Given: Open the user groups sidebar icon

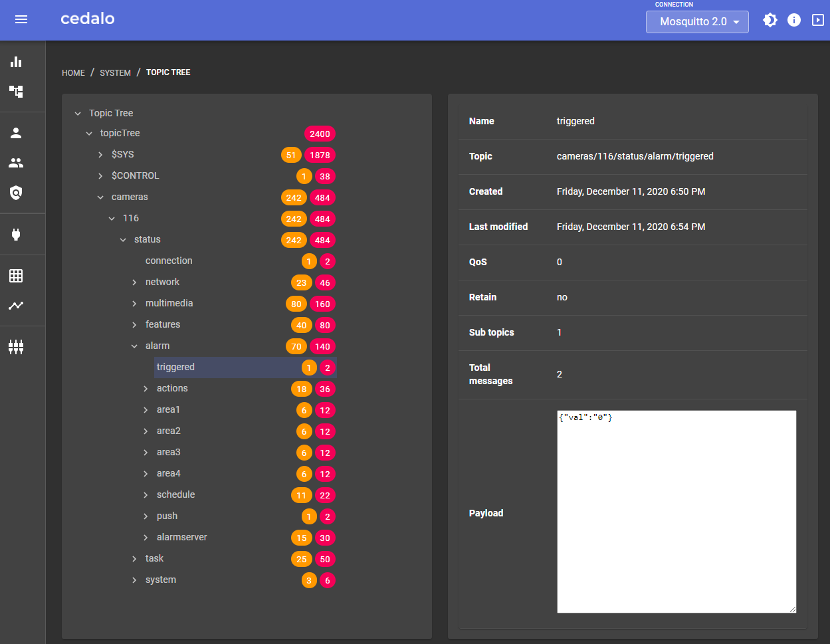Looking at the screenshot, I should [x=16, y=163].
